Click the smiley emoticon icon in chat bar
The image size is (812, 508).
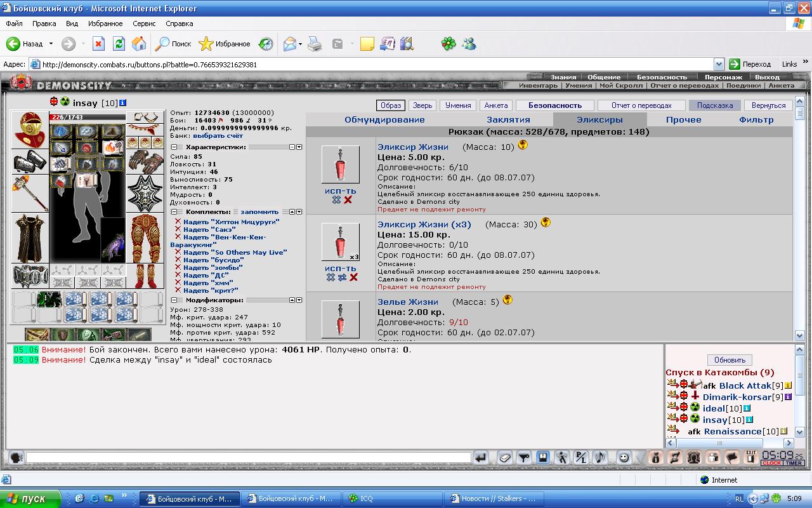[624, 457]
